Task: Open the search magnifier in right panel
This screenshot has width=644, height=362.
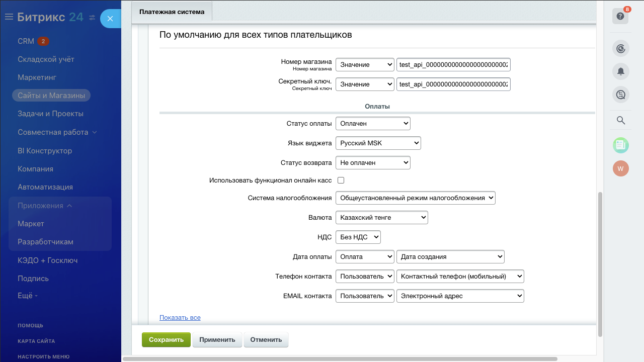Action: pyautogui.click(x=620, y=120)
